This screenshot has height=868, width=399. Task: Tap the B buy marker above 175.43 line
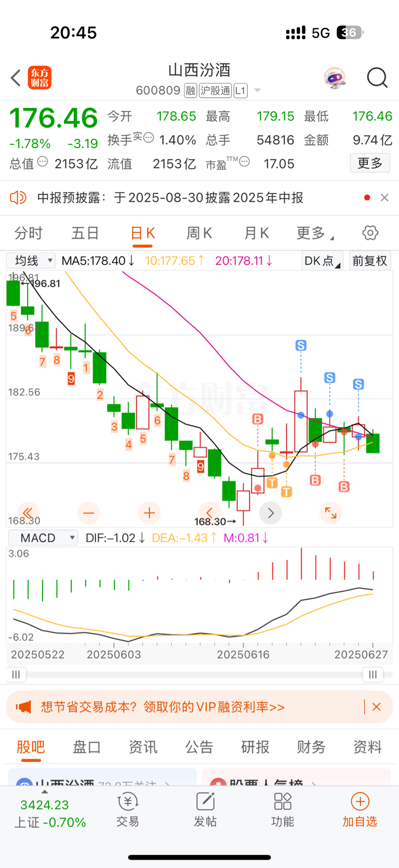tap(258, 419)
